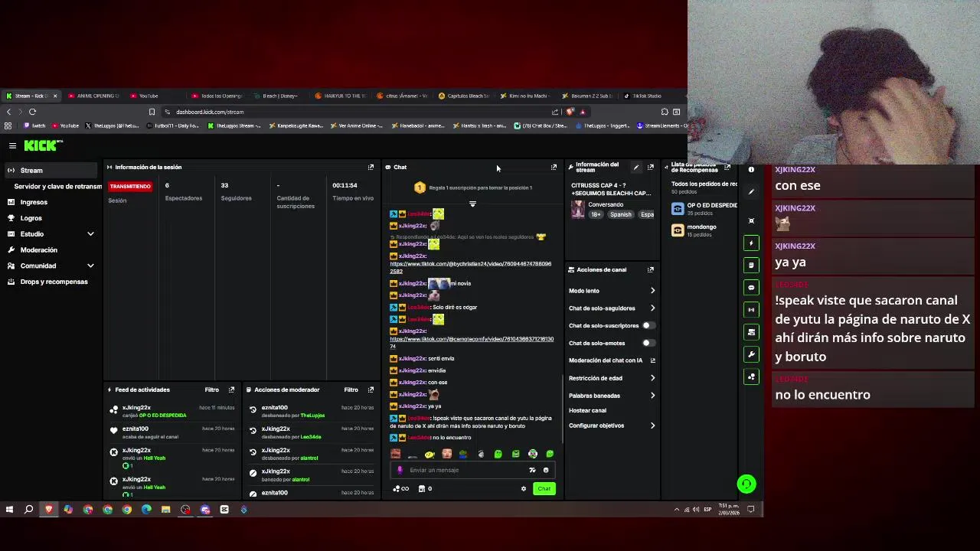Screen dimensions: 980x551
Task: Collapse pinned gift banner arrow in chat
Action: pos(472,204)
